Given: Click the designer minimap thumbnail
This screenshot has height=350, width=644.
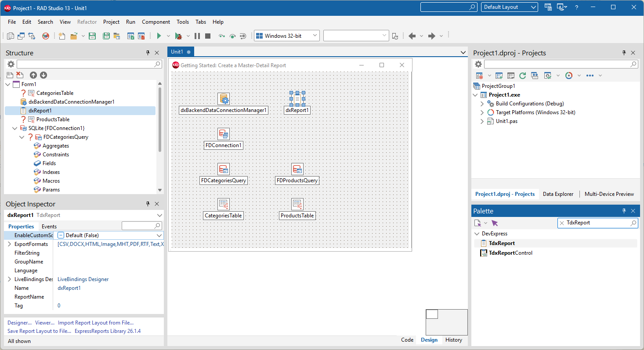Looking at the screenshot, I should (447, 322).
